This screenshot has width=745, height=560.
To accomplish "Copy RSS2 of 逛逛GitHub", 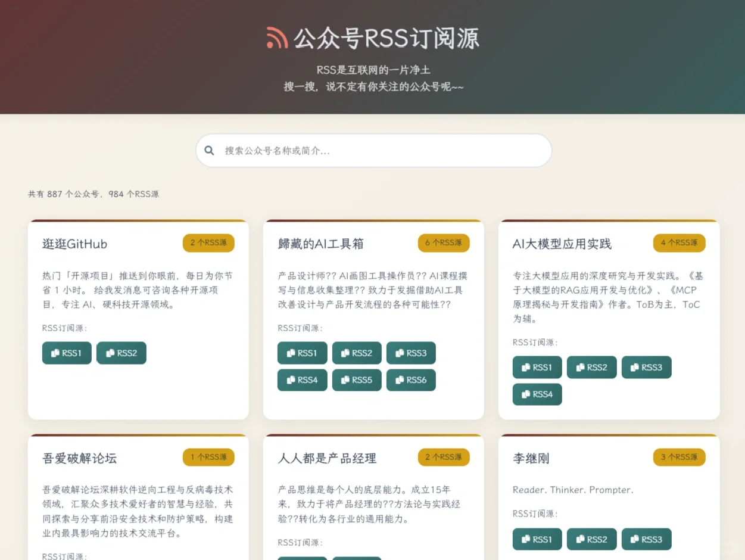I will click(x=121, y=353).
